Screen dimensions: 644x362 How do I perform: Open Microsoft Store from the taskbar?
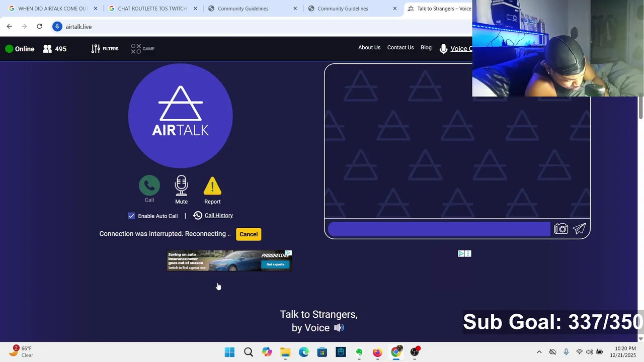(322, 352)
